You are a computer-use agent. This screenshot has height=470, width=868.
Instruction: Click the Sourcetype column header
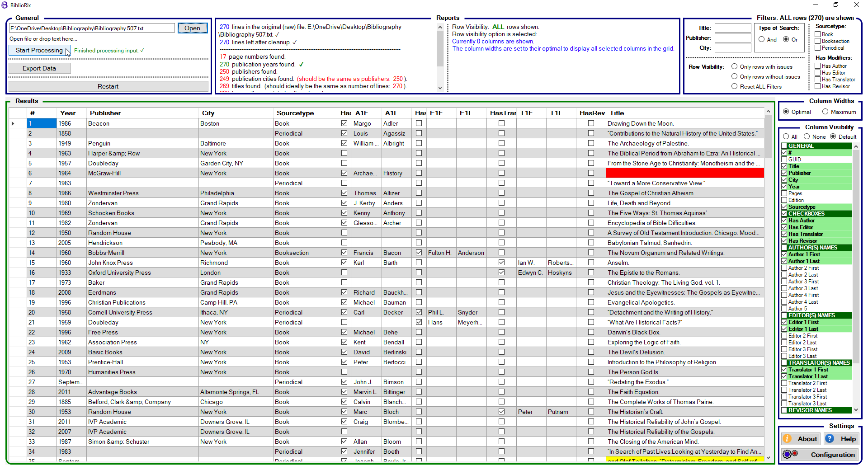click(x=295, y=113)
